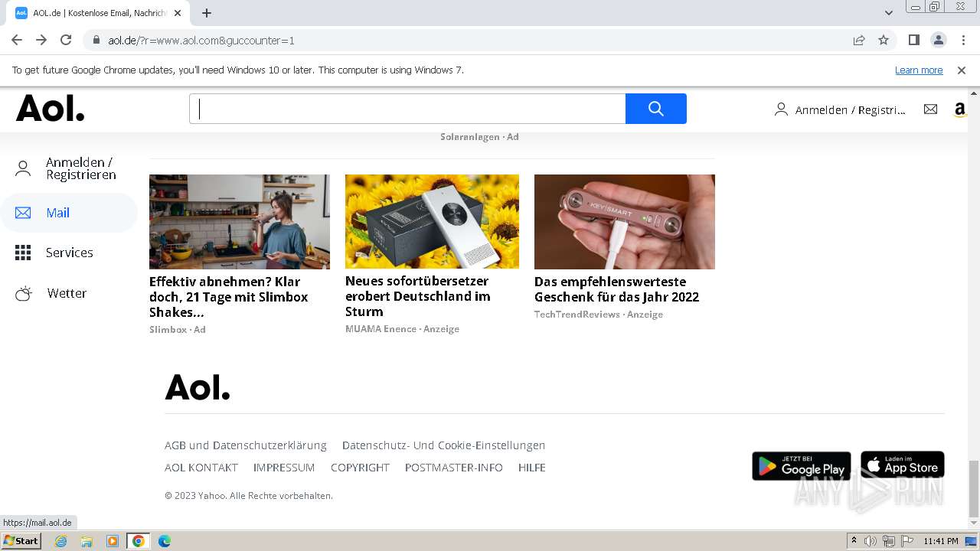The width and height of the screenshot is (980, 551).
Task: Select the AOL.de browser tab
Action: 100,13
